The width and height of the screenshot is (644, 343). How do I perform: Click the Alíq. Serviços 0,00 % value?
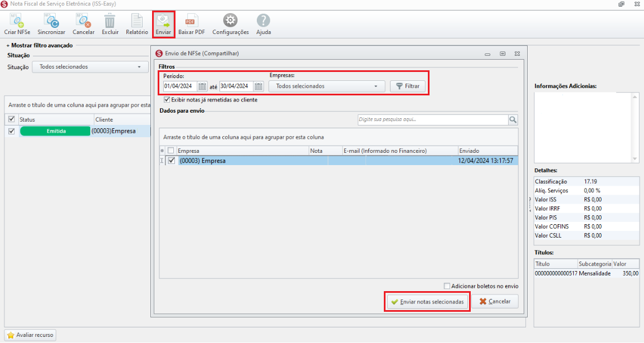pos(592,190)
